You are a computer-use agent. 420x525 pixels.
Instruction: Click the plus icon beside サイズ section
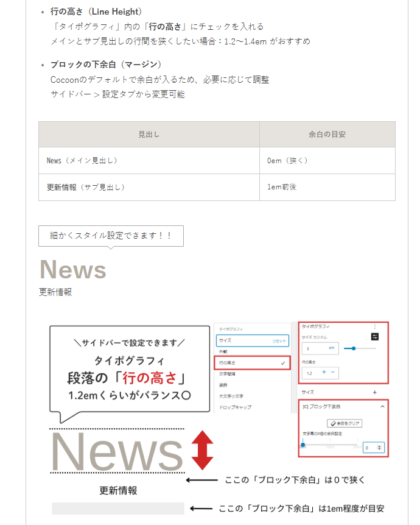375,392
